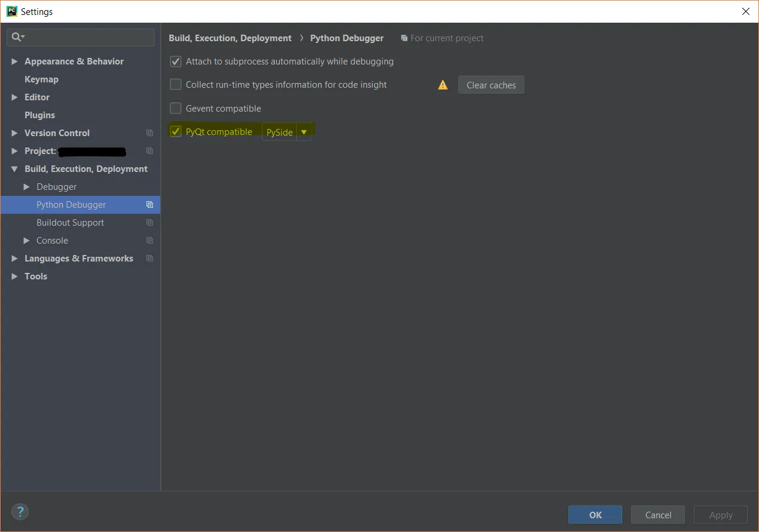This screenshot has width=759, height=532.
Task: Click the settings search field
Action: point(80,37)
